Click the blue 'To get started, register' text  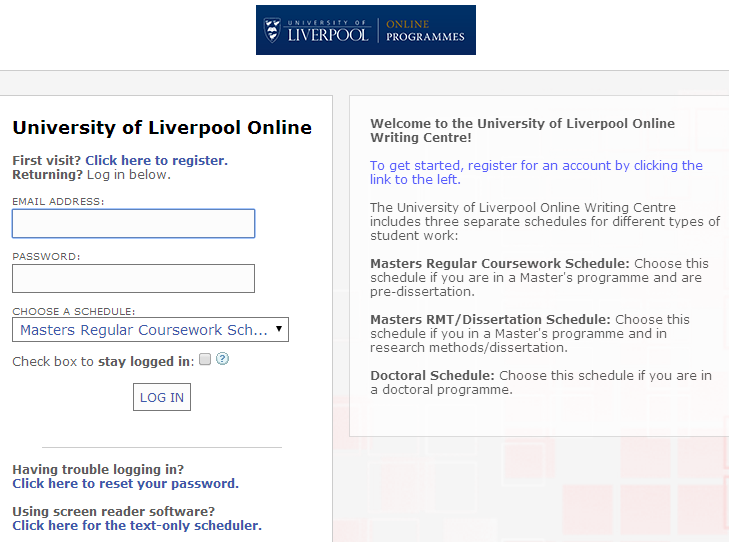[x=536, y=172]
